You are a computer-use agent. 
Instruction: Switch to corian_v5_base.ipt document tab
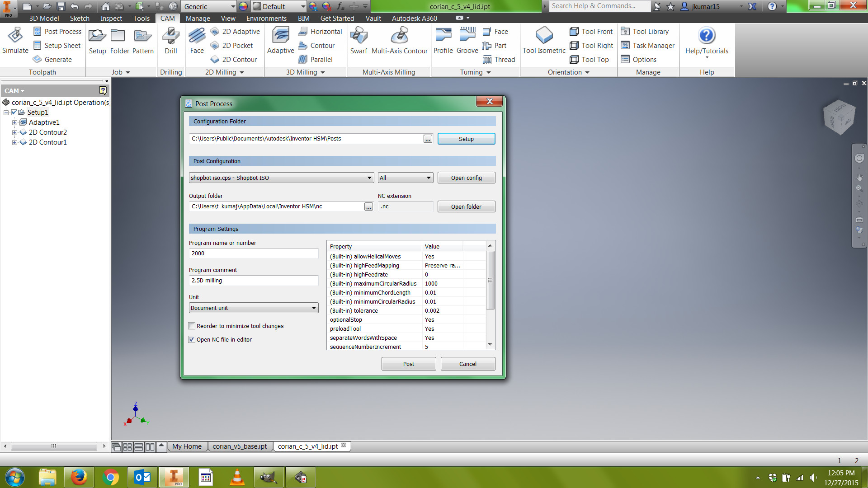click(x=240, y=446)
